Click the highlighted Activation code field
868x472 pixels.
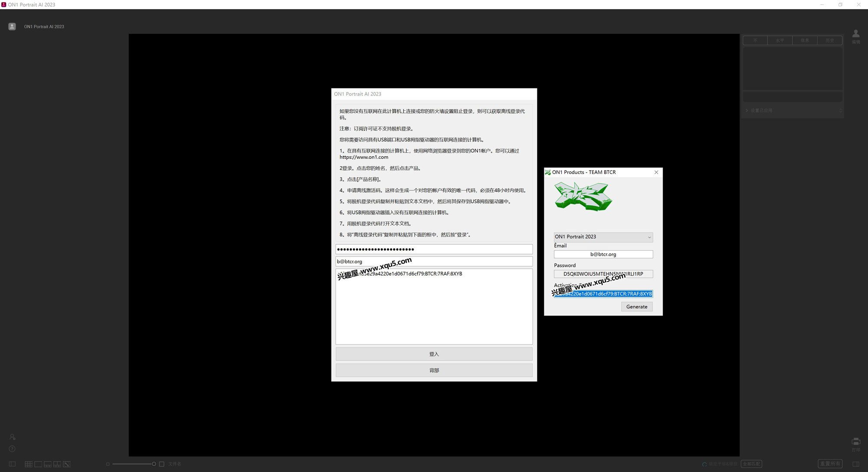(x=603, y=294)
